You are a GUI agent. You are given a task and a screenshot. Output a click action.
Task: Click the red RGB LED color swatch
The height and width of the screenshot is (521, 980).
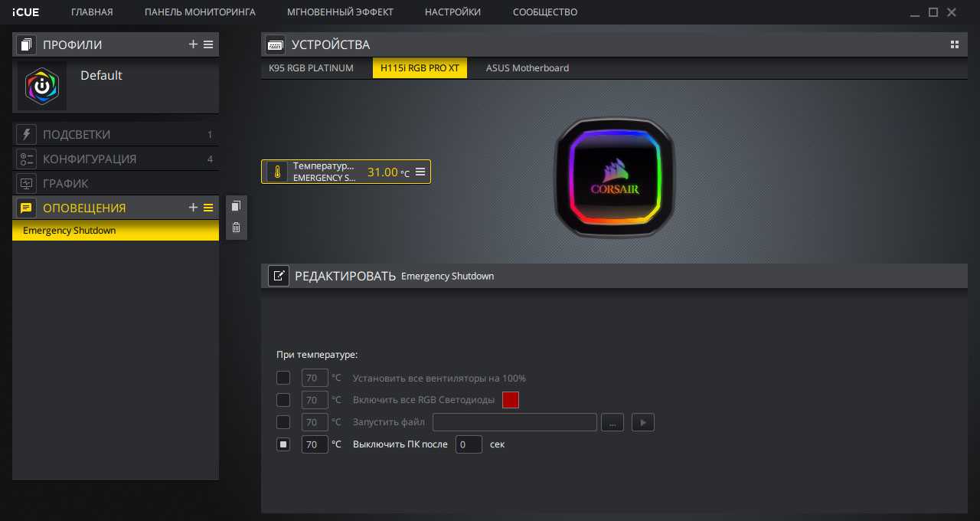coord(511,400)
